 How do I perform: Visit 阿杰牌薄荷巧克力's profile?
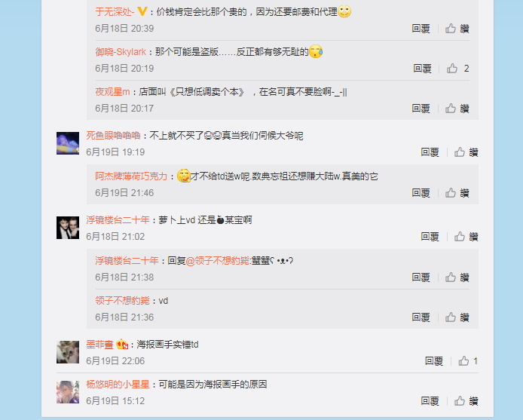pyautogui.click(x=131, y=176)
